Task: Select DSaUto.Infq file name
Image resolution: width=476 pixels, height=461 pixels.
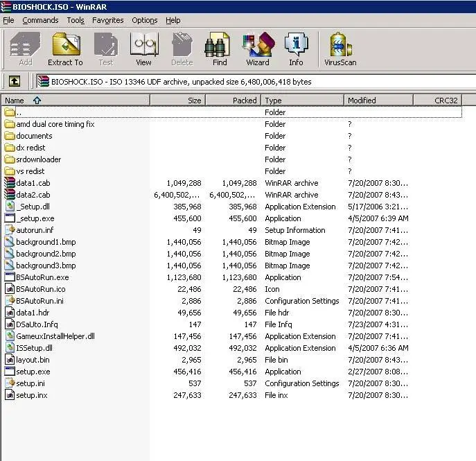Action: point(37,324)
